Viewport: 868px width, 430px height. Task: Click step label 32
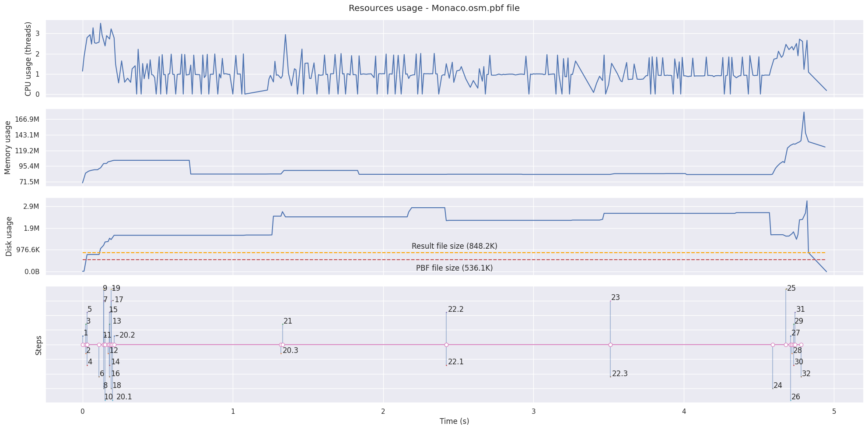point(806,374)
